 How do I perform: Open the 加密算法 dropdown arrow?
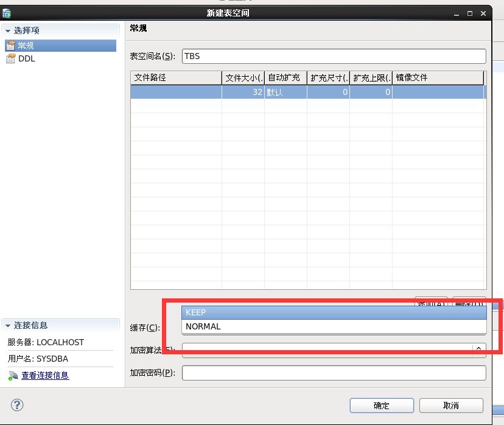pyautogui.click(x=478, y=348)
